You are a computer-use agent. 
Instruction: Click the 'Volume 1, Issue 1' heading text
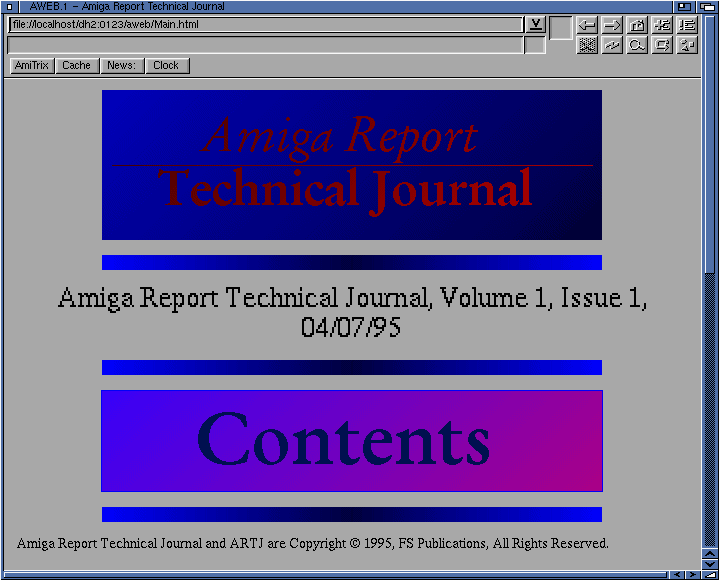pyautogui.click(x=543, y=298)
